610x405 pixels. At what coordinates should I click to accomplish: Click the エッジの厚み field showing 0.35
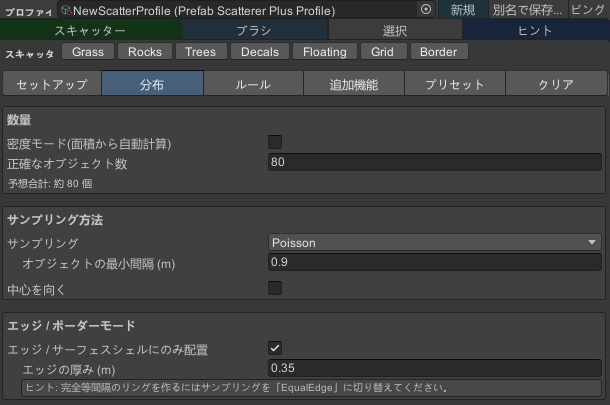[x=435, y=368]
